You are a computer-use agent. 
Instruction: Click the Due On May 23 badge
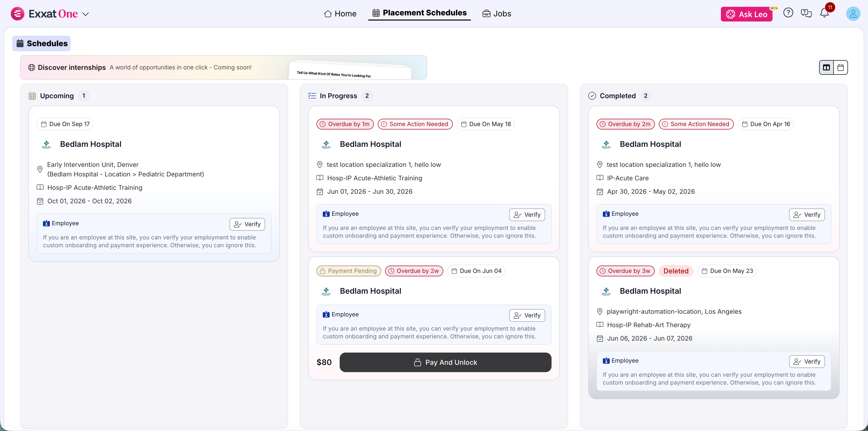point(727,271)
